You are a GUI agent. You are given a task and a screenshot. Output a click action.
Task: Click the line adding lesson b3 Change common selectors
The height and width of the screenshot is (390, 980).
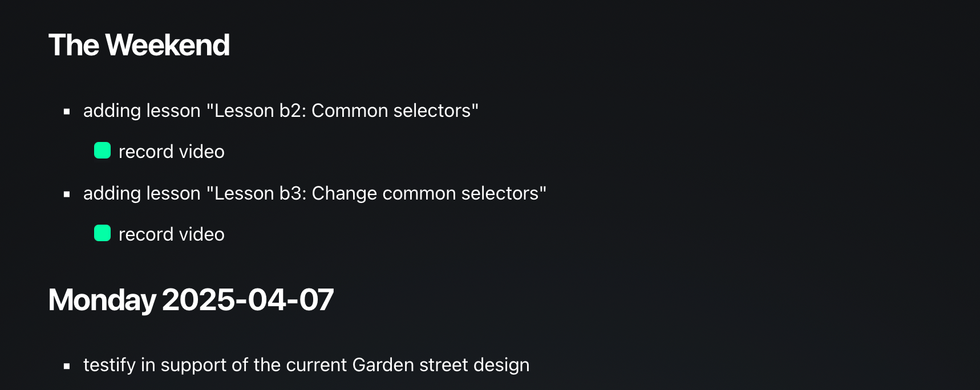tap(315, 193)
